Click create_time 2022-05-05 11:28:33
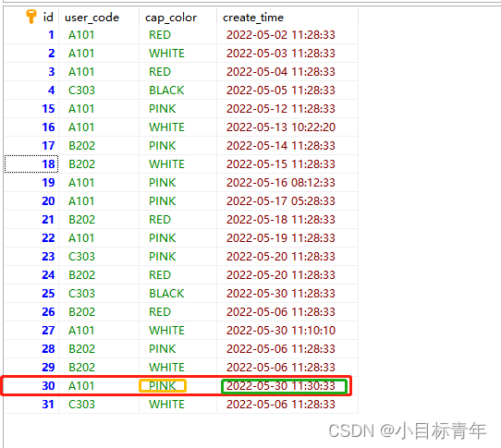 (x=281, y=91)
